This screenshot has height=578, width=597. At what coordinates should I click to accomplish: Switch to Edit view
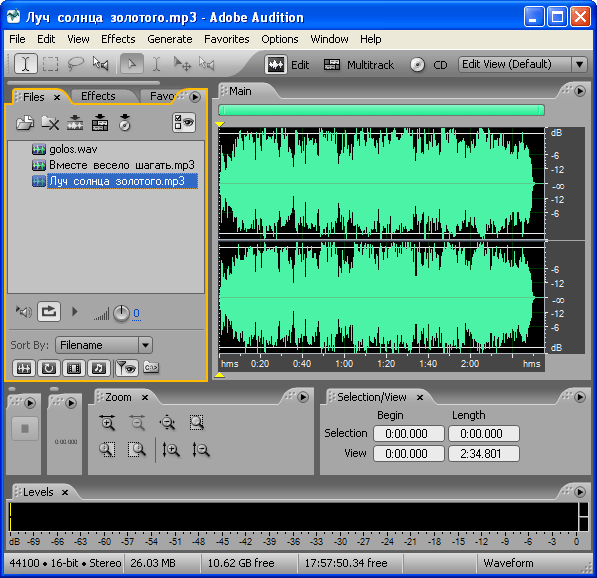[x=287, y=65]
